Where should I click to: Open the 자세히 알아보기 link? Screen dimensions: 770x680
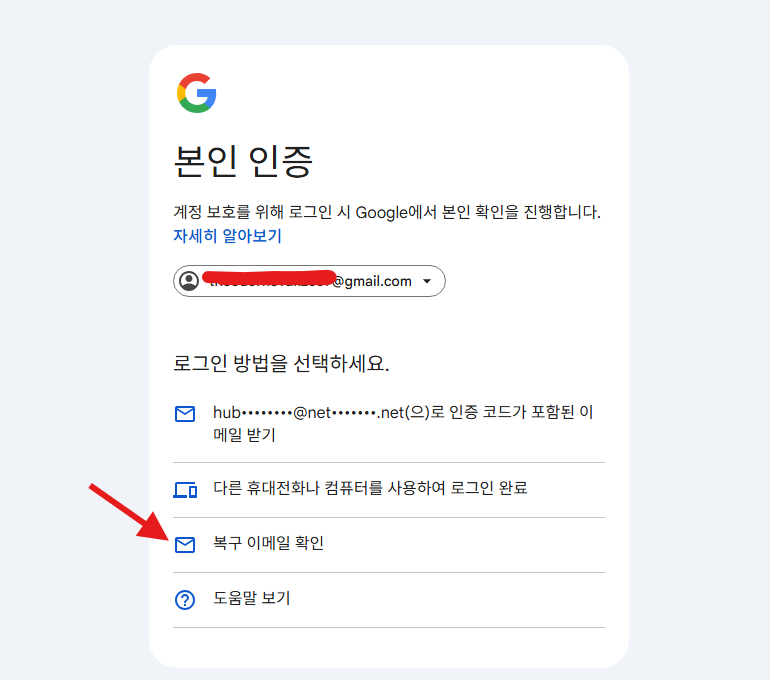228,236
